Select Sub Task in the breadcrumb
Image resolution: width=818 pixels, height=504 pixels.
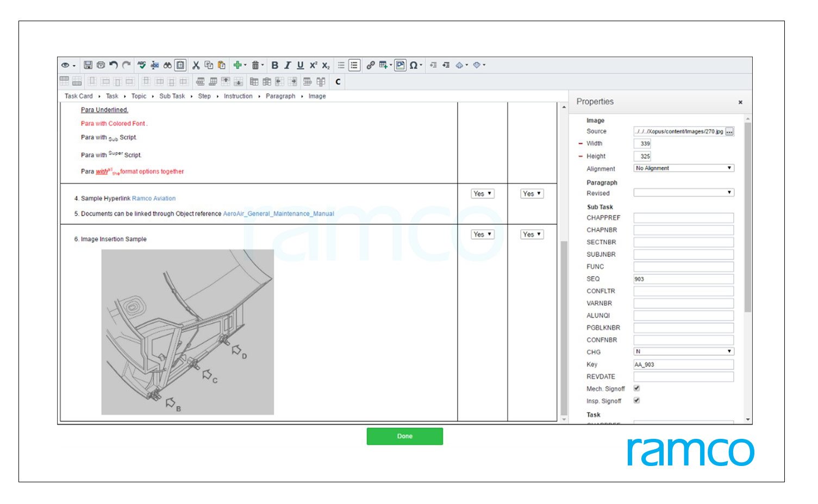click(172, 96)
